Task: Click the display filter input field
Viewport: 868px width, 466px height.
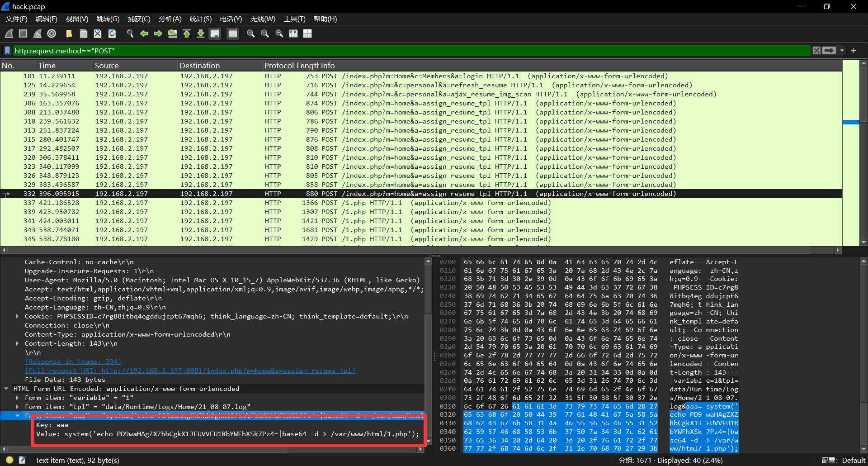Action: (411, 51)
